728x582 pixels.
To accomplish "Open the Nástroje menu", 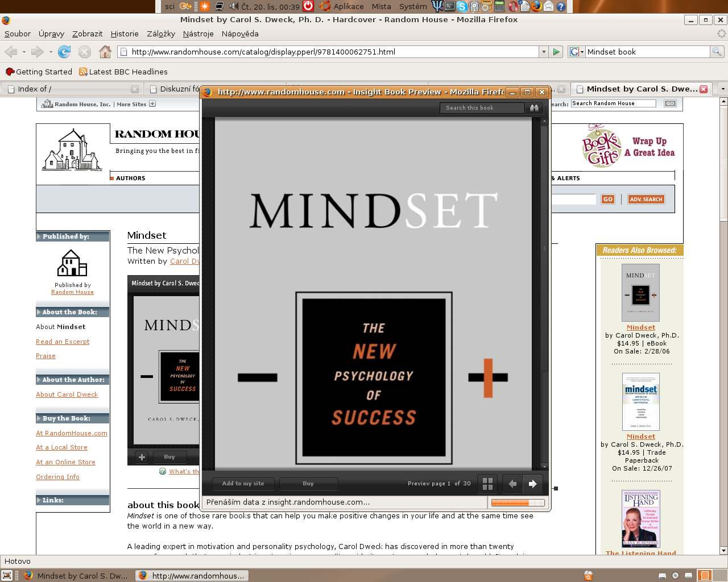I will [198, 34].
